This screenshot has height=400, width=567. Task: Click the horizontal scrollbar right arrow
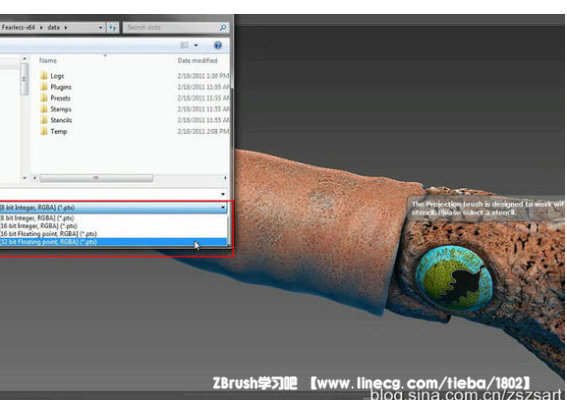[x=225, y=178]
